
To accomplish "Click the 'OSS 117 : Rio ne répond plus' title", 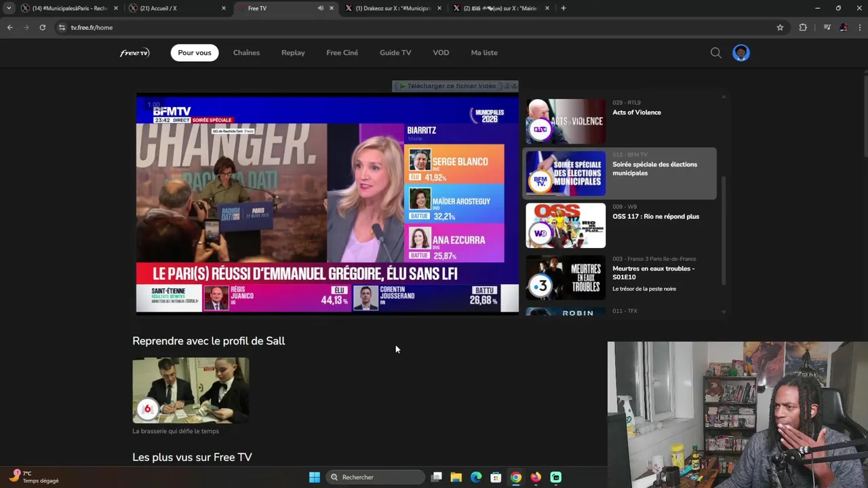I will (x=656, y=217).
